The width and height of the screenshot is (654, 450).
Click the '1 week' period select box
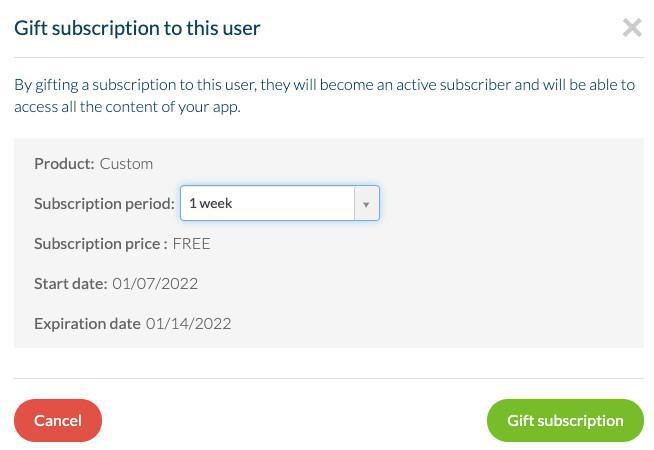(268, 203)
